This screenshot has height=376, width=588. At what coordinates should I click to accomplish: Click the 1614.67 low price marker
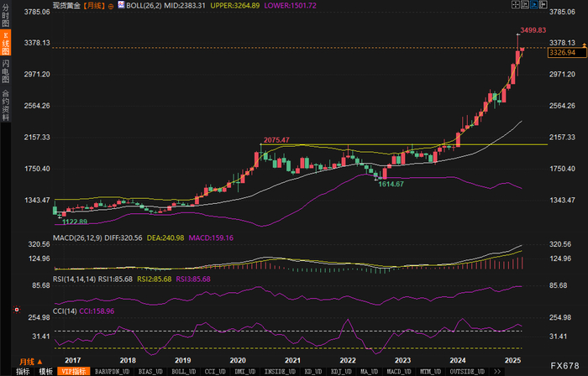point(391,183)
